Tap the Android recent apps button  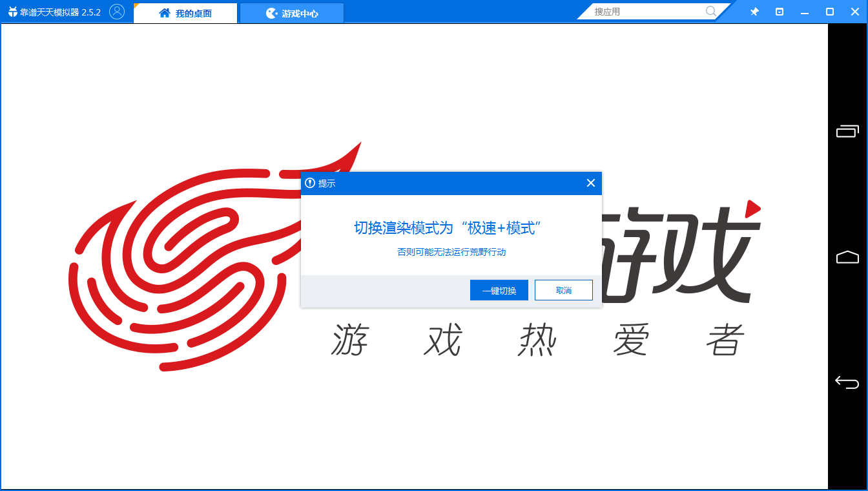[x=847, y=131]
